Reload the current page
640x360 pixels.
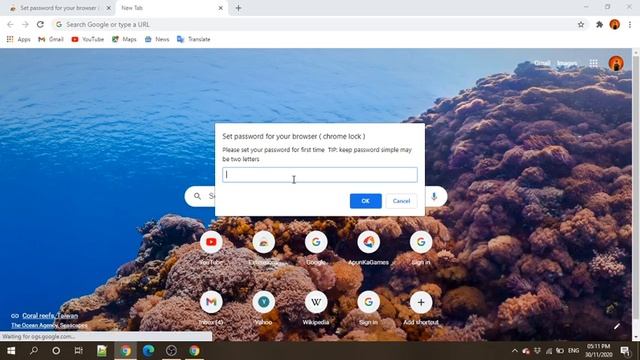point(40,24)
